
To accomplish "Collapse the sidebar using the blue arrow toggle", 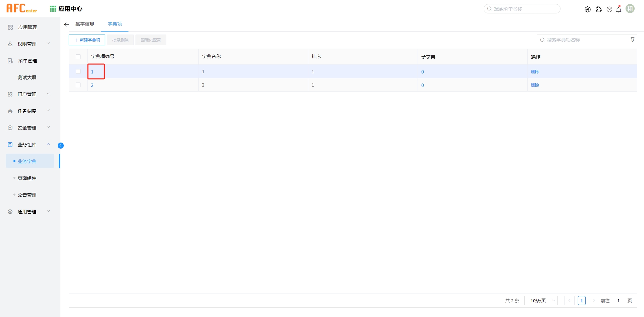I will click(61, 145).
